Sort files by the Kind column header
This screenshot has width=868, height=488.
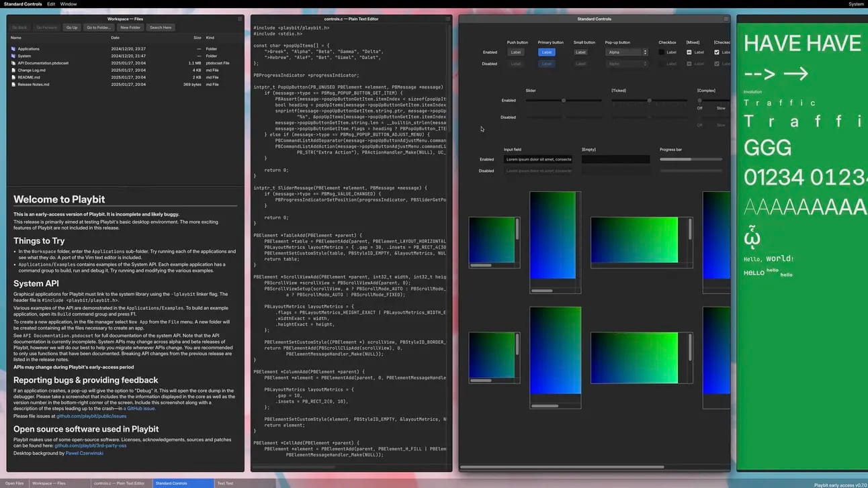210,38
